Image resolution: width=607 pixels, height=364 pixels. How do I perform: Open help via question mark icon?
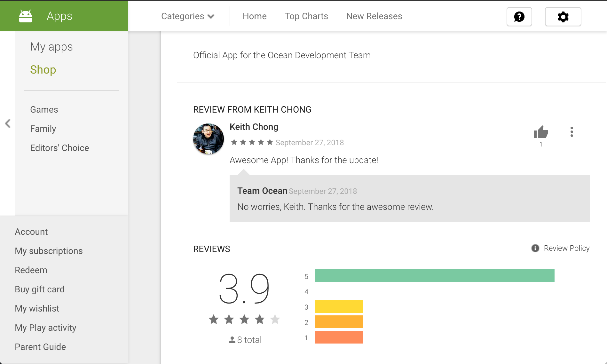coord(519,17)
